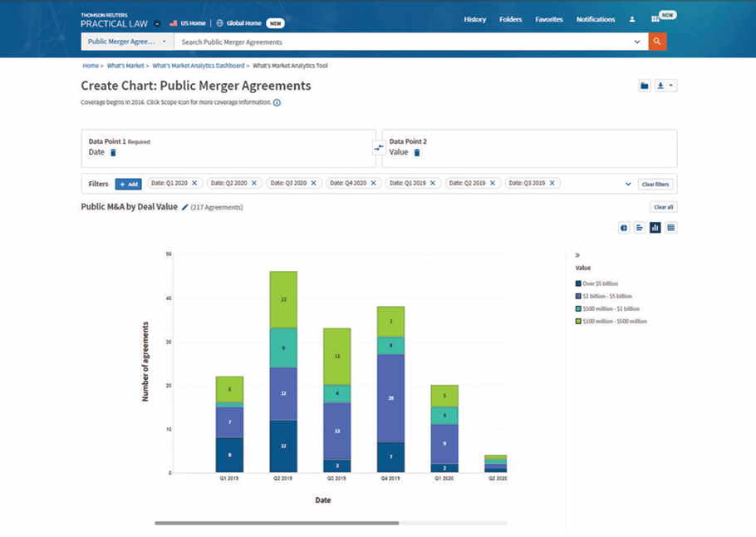Delete the Date data point
Viewport: 756px width, 537px height.
pos(114,153)
